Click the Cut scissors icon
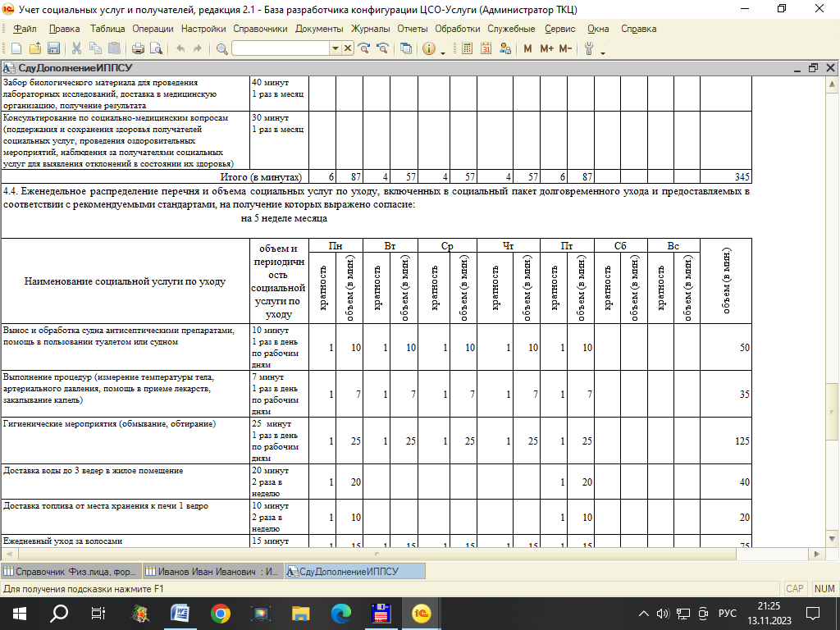Screen dimensions: 840x630 click(76, 48)
